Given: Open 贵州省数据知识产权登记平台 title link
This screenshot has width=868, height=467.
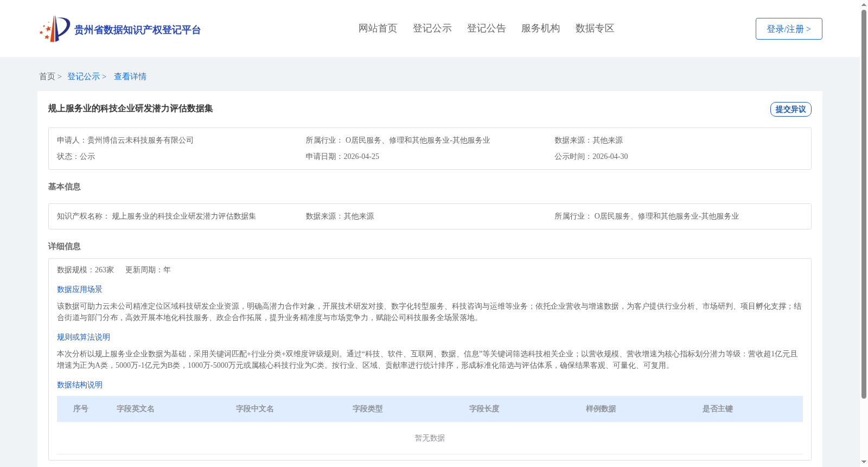Looking at the screenshot, I should 137,30.
